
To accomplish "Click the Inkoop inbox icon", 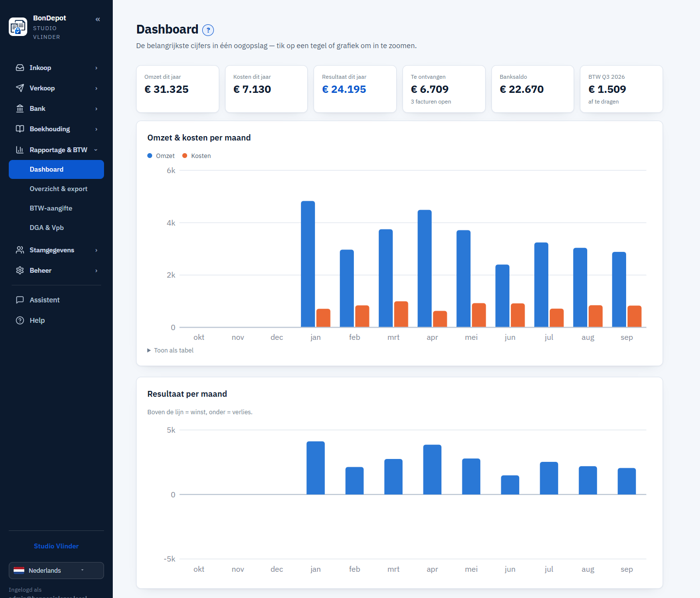I will [x=20, y=68].
